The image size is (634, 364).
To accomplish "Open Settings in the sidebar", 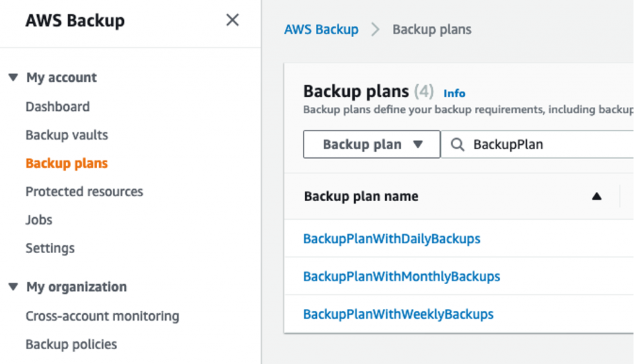I will click(50, 248).
